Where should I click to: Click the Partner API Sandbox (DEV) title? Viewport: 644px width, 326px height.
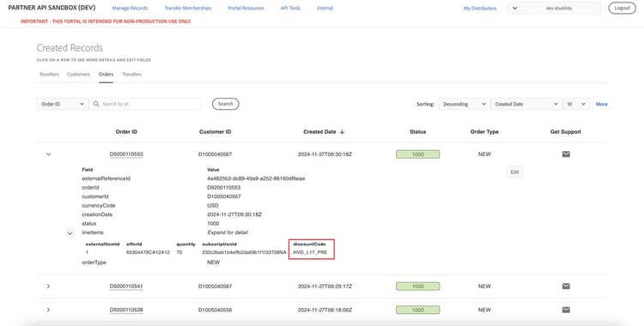[x=52, y=8]
